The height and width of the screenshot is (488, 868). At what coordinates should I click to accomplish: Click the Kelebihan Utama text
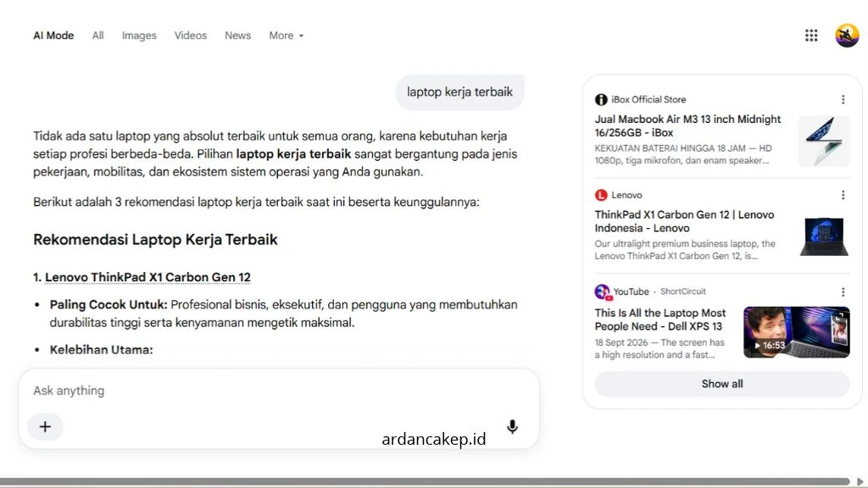(102, 350)
